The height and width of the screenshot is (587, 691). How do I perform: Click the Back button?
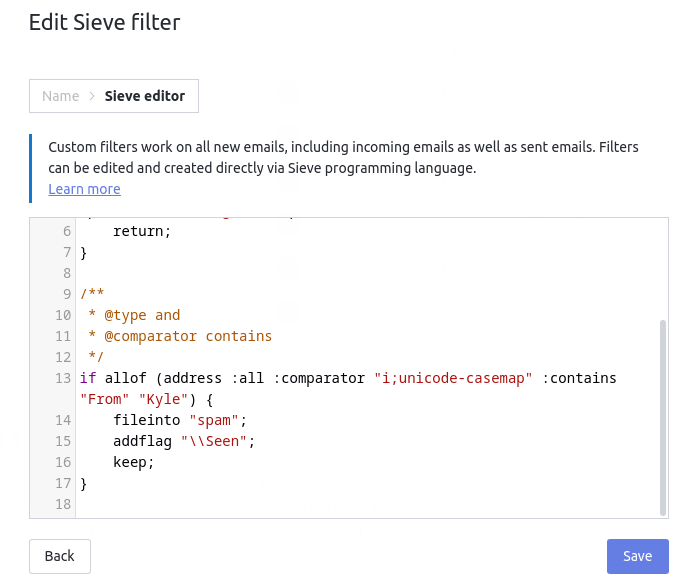coord(60,556)
